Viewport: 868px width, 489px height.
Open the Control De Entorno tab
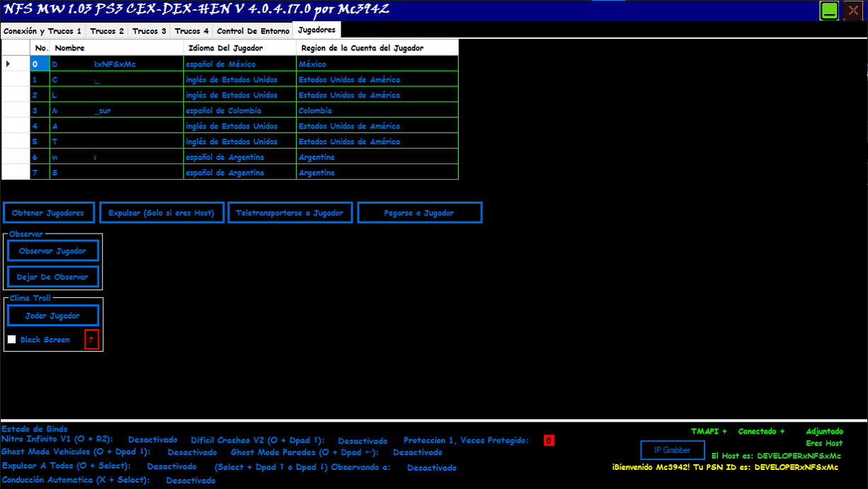click(x=253, y=31)
